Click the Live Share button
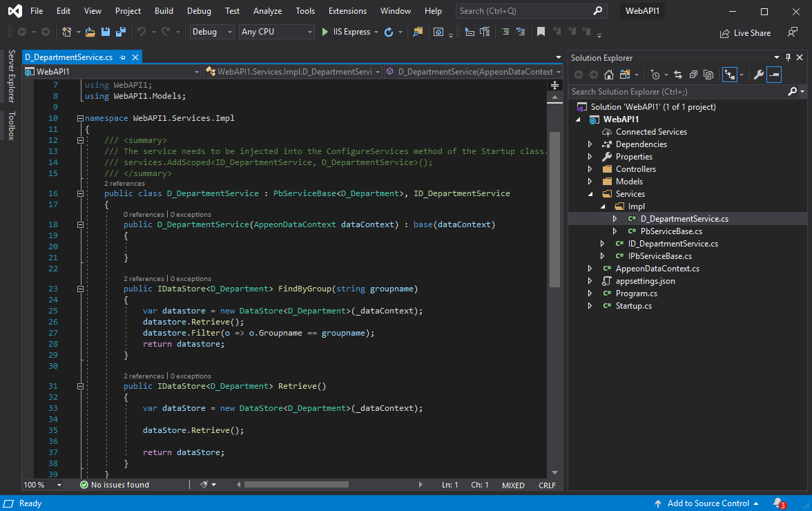This screenshot has width=812, height=511. (x=745, y=33)
